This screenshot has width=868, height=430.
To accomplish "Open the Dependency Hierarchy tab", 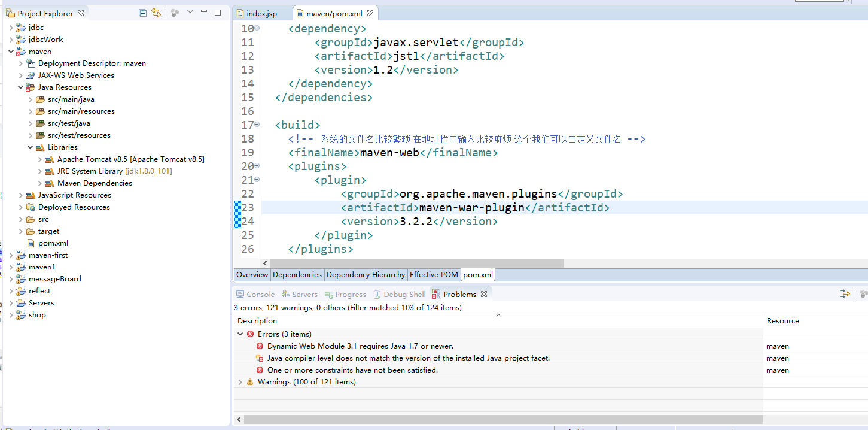I will pyautogui.click(x=366, y=274).
